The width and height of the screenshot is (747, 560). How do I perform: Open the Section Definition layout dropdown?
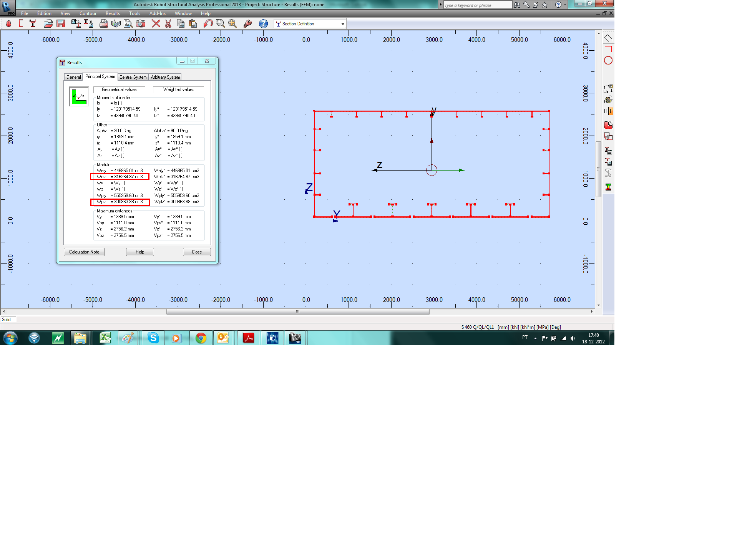click(x=343, y=24)
